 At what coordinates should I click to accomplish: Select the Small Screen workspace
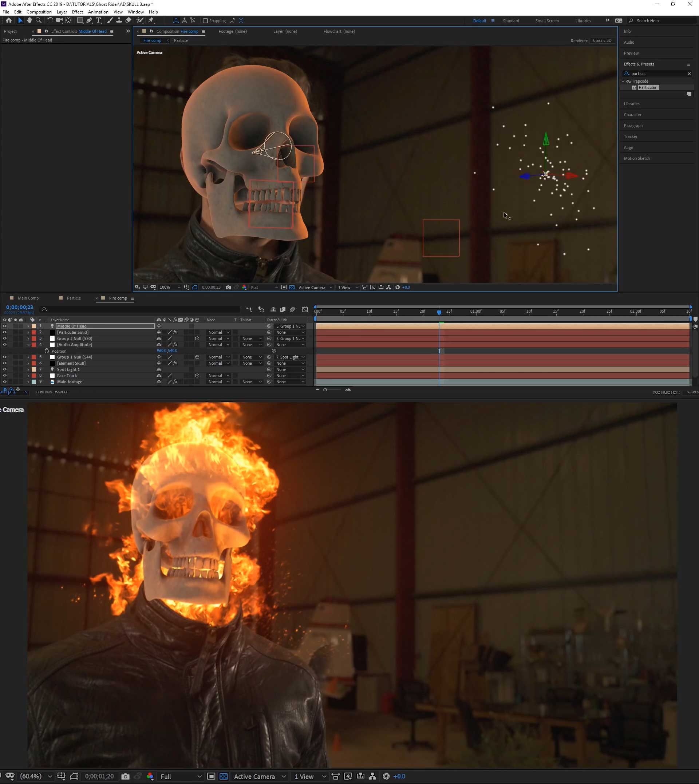click(x=547, y=21)
